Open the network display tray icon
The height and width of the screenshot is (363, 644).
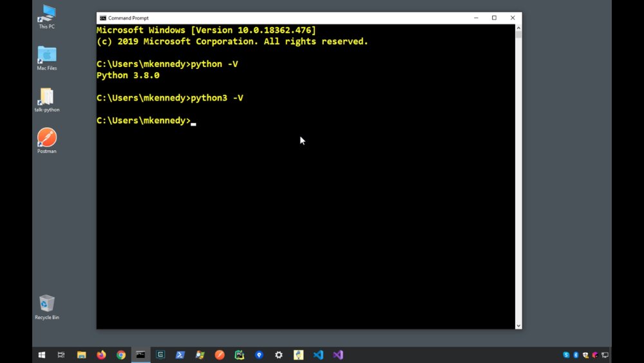click(605, 355)
